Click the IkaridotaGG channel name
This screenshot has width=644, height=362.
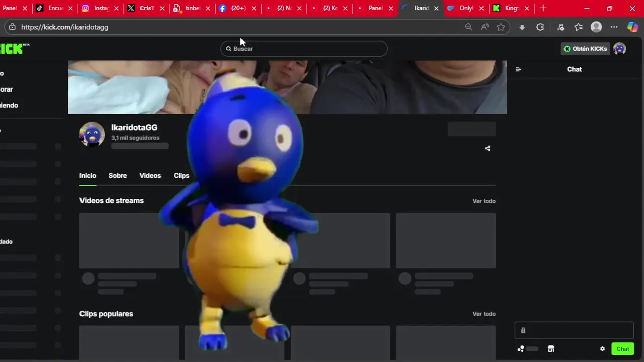[134, 128]
